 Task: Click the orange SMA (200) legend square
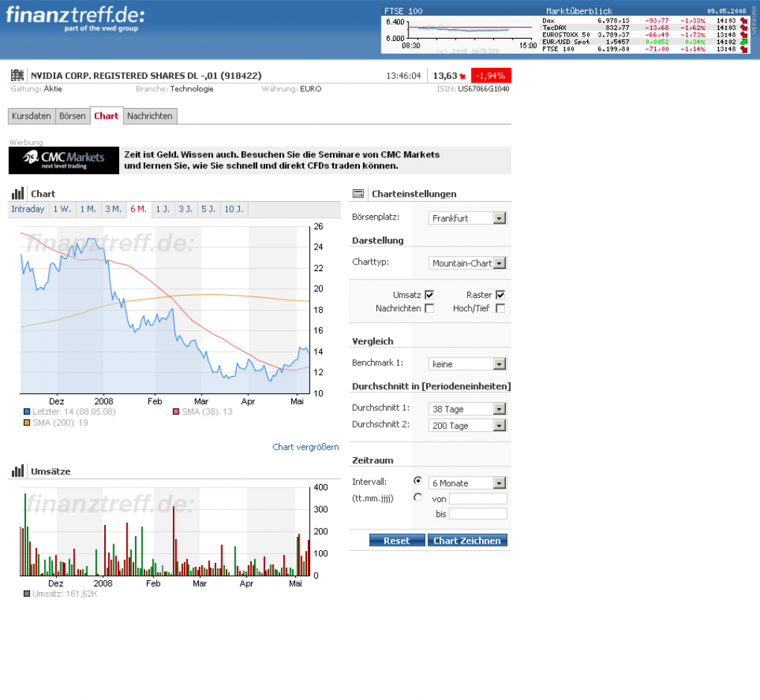click(x=27, y=423)
